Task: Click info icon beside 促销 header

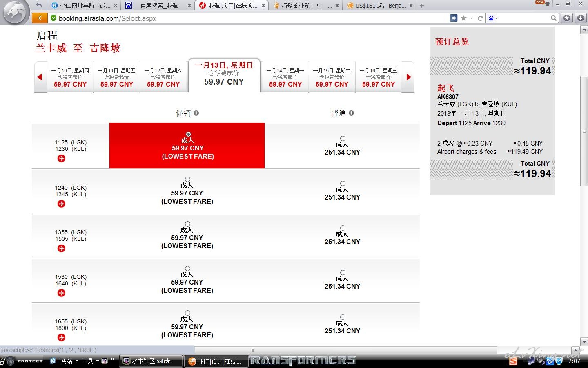Action: 196,113
